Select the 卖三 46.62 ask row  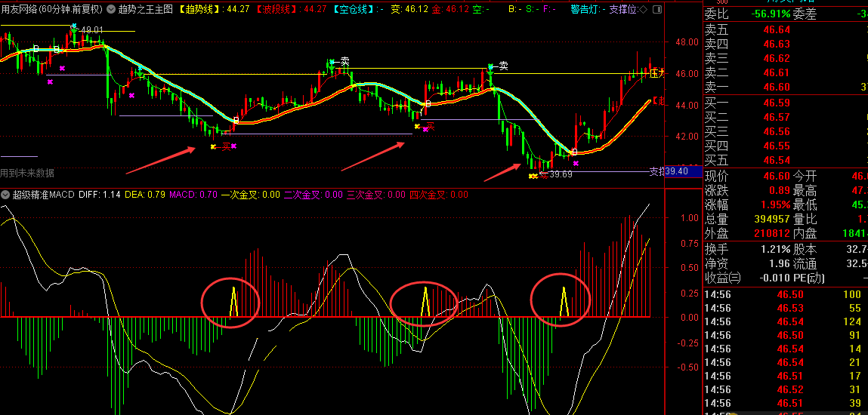[785, 59]
